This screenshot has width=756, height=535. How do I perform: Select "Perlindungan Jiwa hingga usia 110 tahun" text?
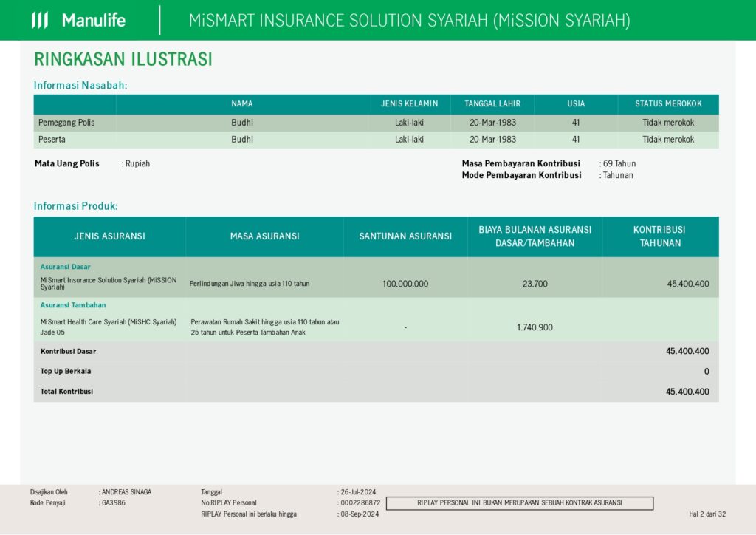coord(250,284)
